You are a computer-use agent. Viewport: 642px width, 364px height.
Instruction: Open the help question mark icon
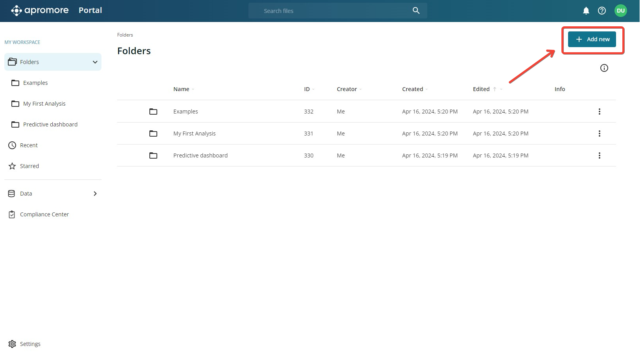602,11
